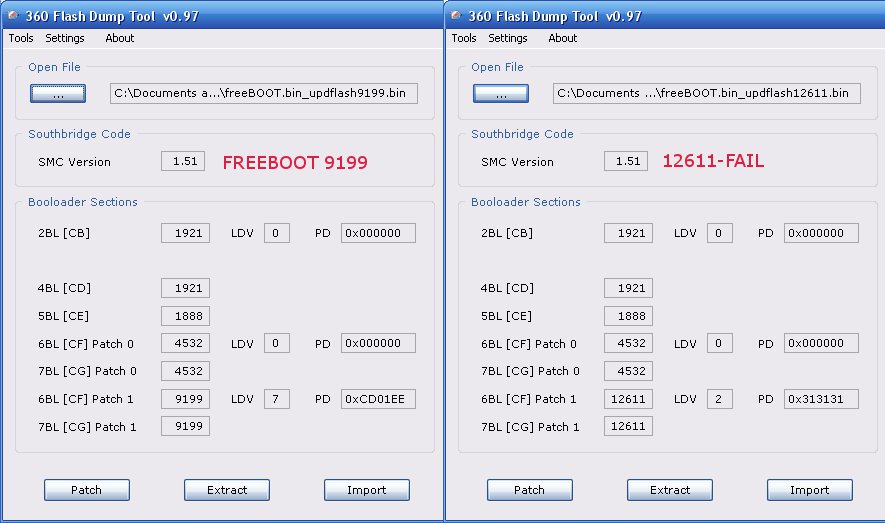Click SMC Version field in left window
The width and height of the screenshot is (885, 523).
(x=183, y=161)
